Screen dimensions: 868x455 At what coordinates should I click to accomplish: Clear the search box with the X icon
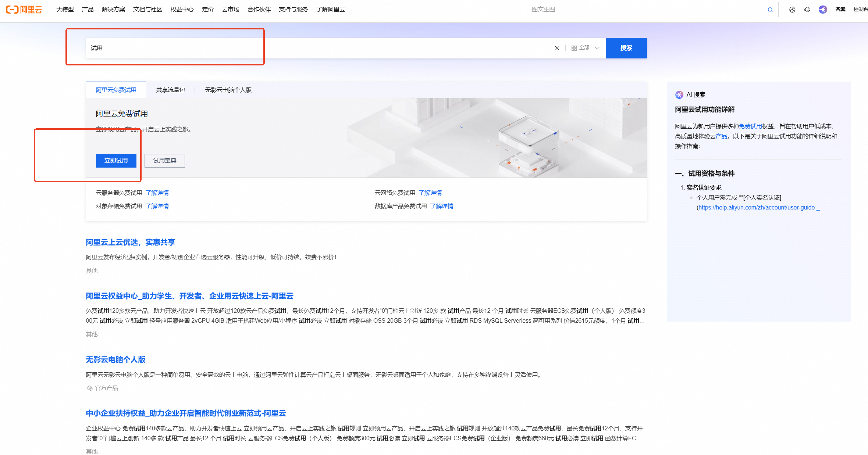point(557,48)
